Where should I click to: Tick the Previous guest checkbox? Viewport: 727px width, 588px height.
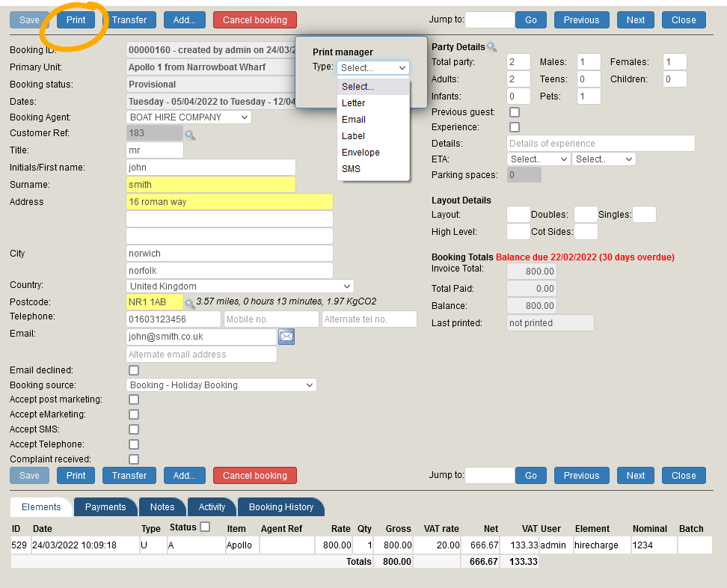515,112
